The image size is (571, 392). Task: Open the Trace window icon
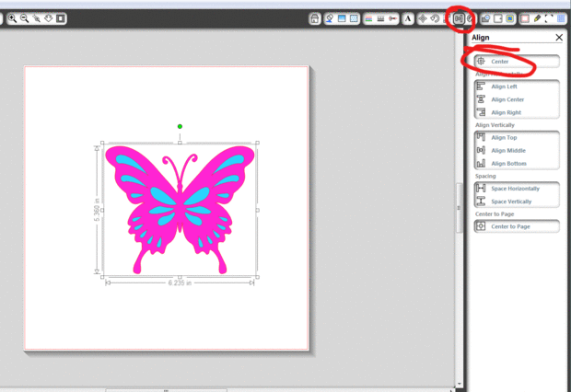[x=509, y=18]
